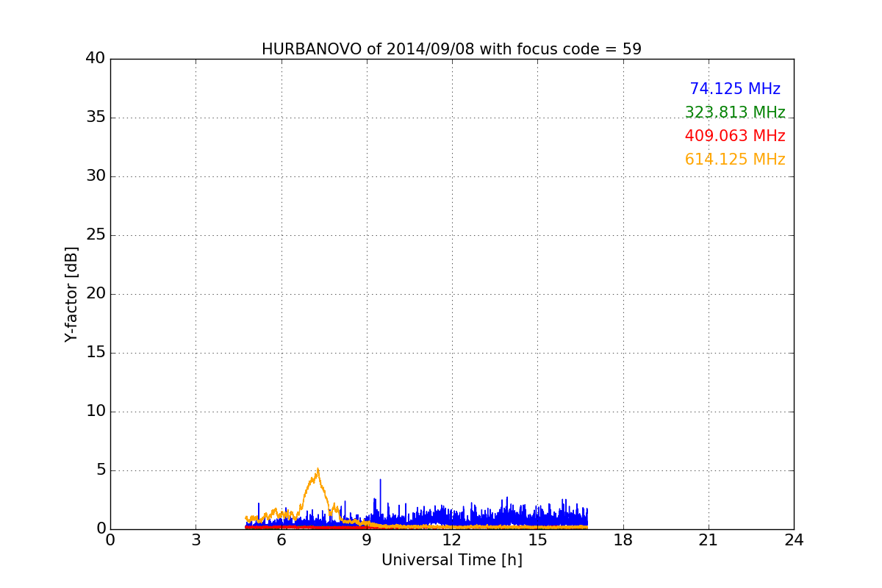
Task: Click the x-axis tick label 24
Action: pyautogui.click(x=794, y=540)
